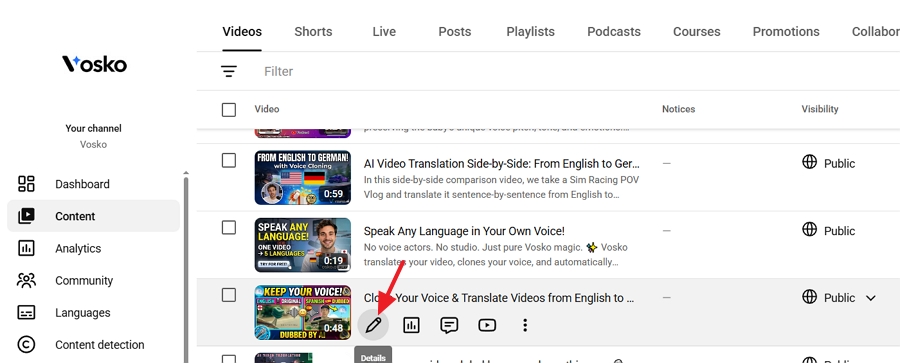The width and height of the screenshot is (900, 363).
Task: Open three-dot options menu for hovered video
Action: click(525, 325)
